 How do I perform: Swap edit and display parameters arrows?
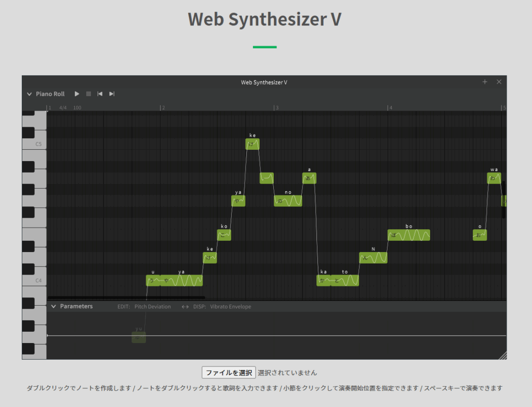click(x=185, y=307)
